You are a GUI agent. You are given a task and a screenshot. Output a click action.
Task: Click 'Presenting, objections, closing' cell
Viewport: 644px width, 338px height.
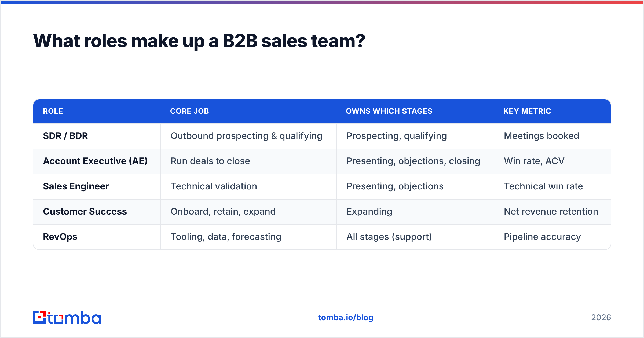point(415,161)
